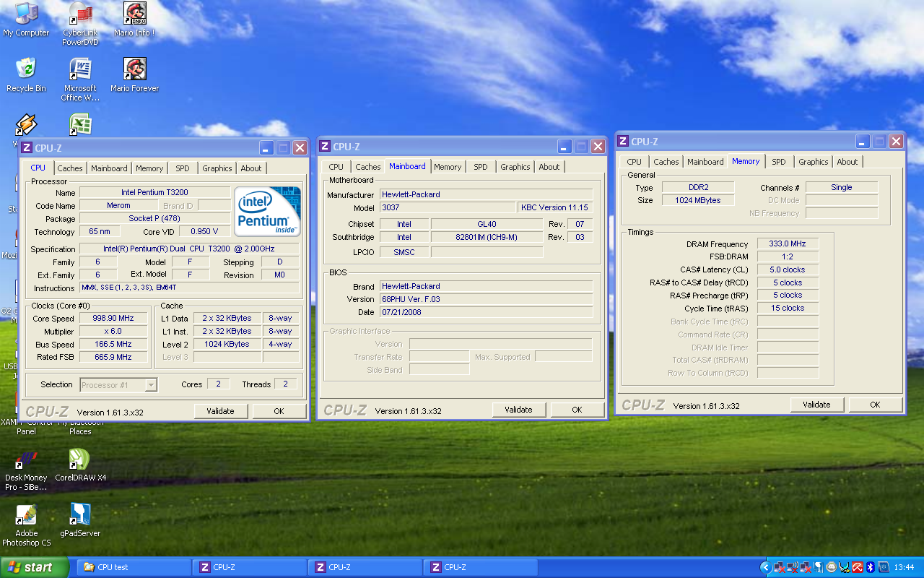924x578 pixels.
Task: Click Validate in the CPU window
Action: 221,411
